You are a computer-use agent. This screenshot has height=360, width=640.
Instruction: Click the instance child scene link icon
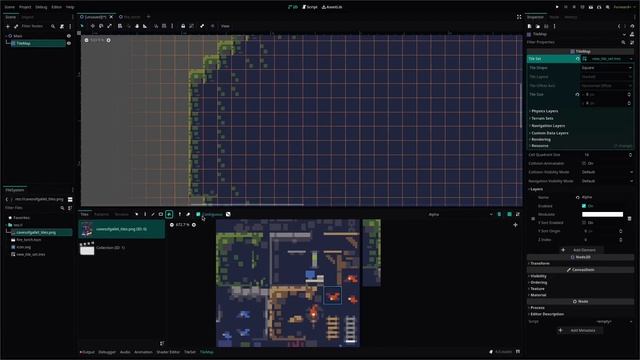[x=16, y=26]
